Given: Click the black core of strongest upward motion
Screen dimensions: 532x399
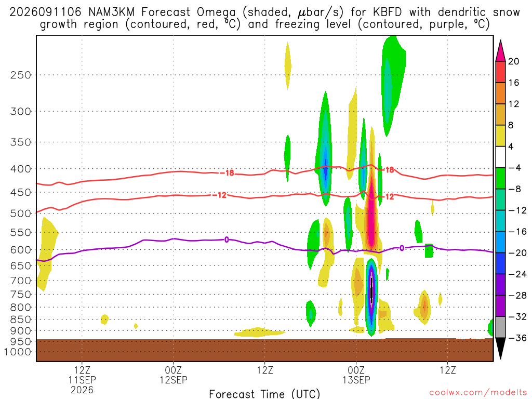Looking at the screenshot, I should tap(371, 291).
